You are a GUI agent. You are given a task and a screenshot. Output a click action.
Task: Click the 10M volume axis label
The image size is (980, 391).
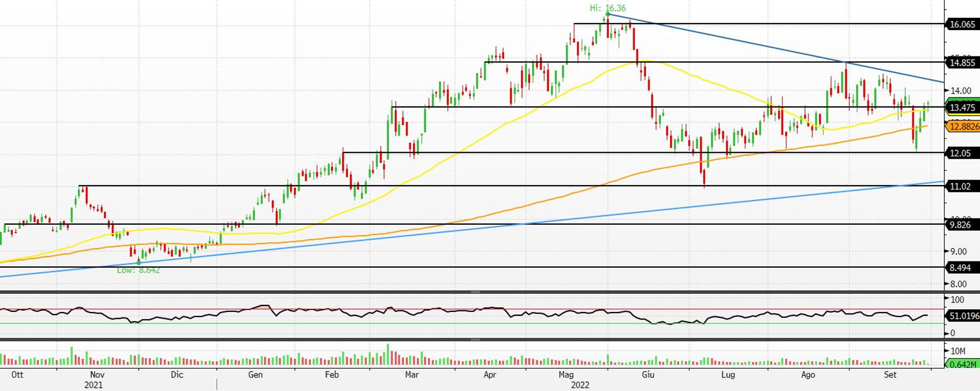coord(958,351)
